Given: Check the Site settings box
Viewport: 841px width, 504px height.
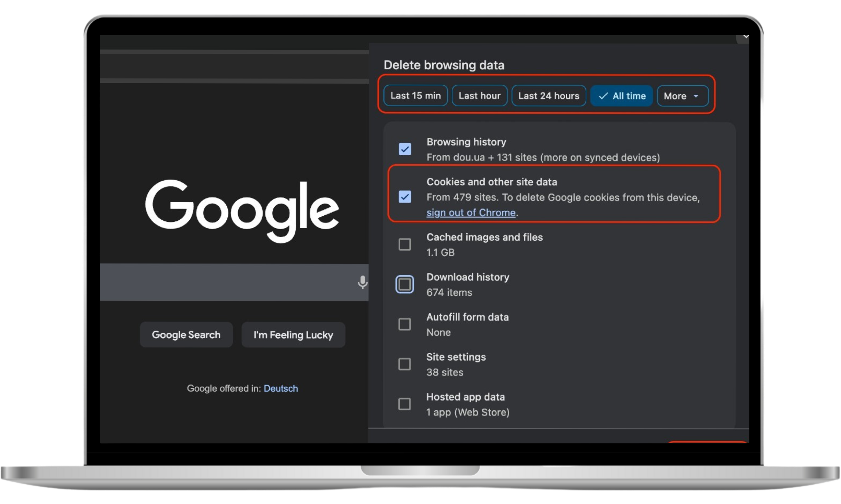Looking at the screenshot, I should 405,364.
